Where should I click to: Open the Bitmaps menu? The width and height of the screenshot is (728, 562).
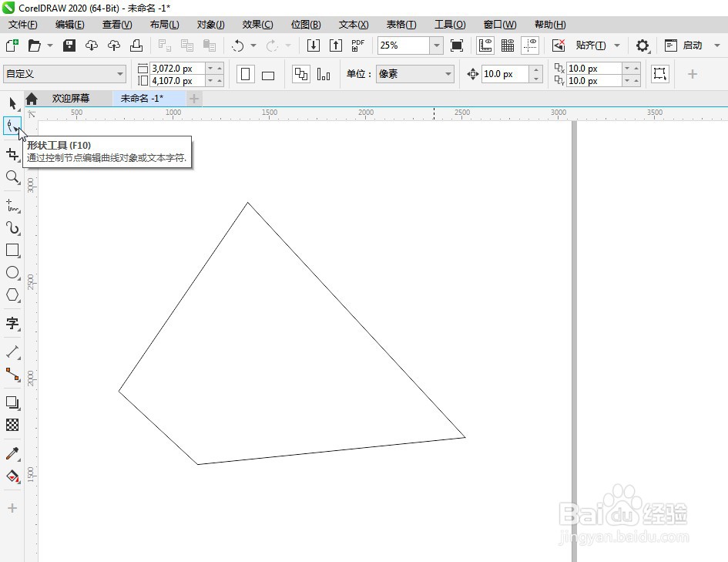tap(306, 25)
